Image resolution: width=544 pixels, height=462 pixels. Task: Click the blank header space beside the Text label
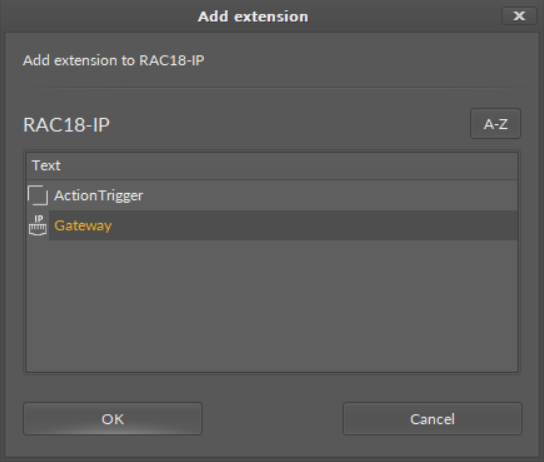[x=289, y=166]
